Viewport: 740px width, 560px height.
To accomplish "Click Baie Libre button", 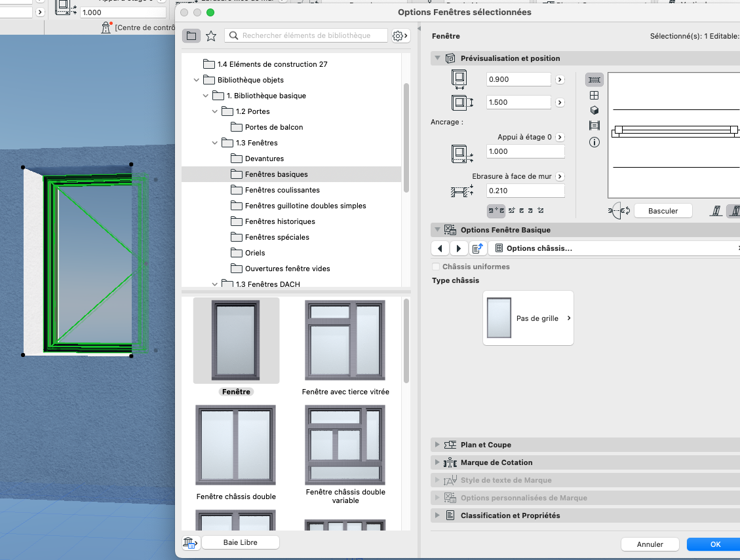I will (240, 542).
